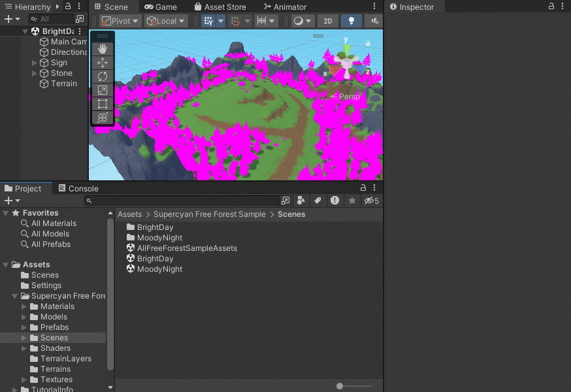571x392 pixels.
Task: Collapse the Assets folder tree
Action: tap(6, 265)
